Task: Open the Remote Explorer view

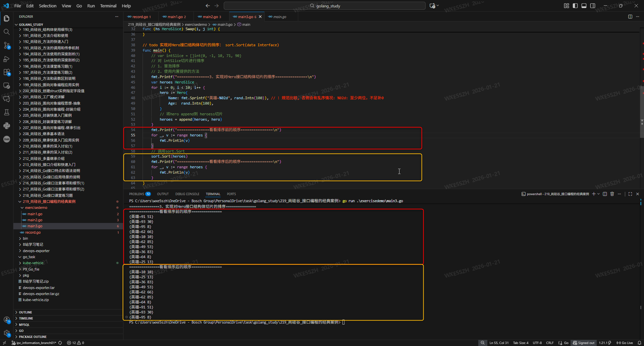Action: pyautogui.click(x=6, y=85)
